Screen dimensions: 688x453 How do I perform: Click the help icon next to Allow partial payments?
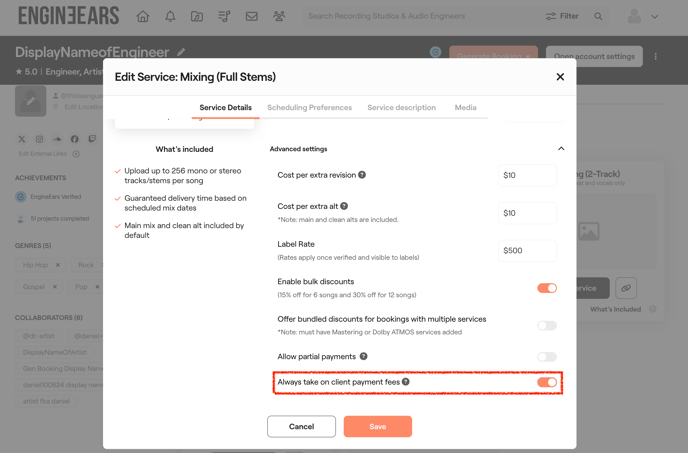tap(363, 356)
